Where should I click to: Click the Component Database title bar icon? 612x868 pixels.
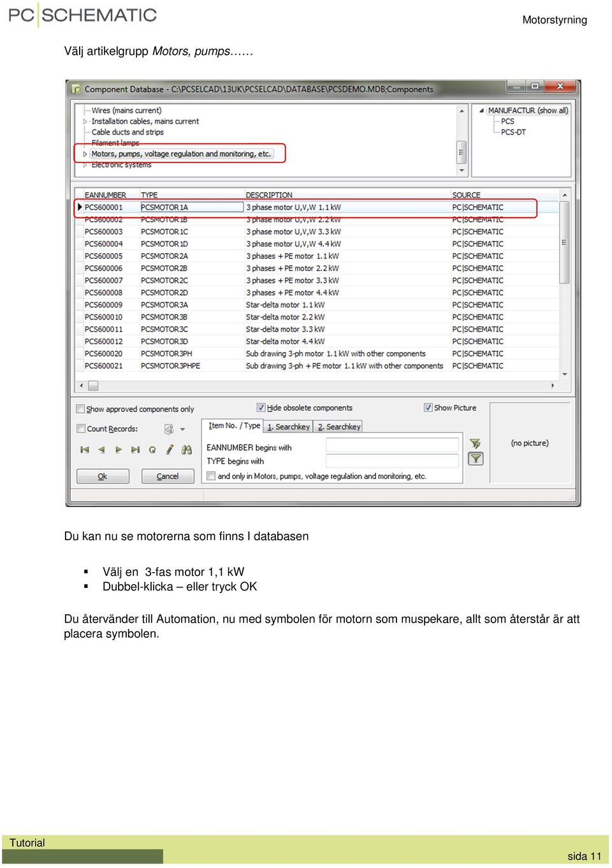[x=76, y=89]
